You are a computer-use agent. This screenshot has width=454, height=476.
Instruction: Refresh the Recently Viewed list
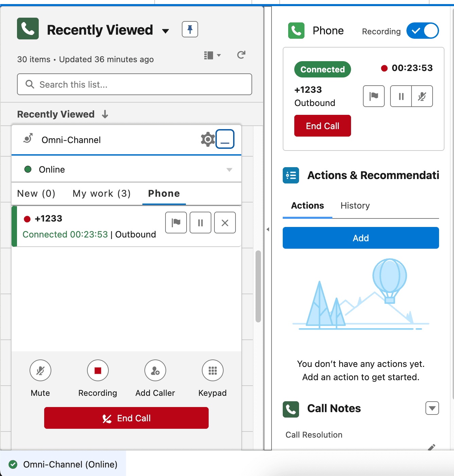(241, 55)
